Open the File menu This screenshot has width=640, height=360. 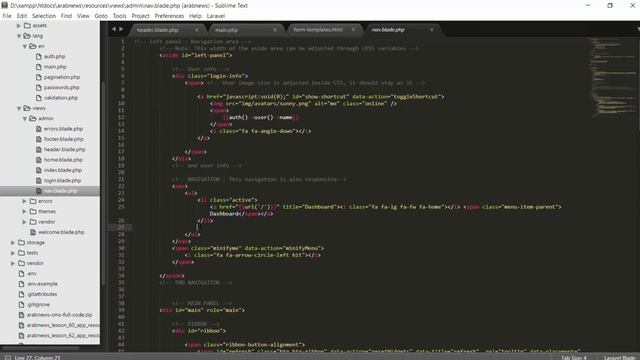pyautogui.click(x=7, y=16)
